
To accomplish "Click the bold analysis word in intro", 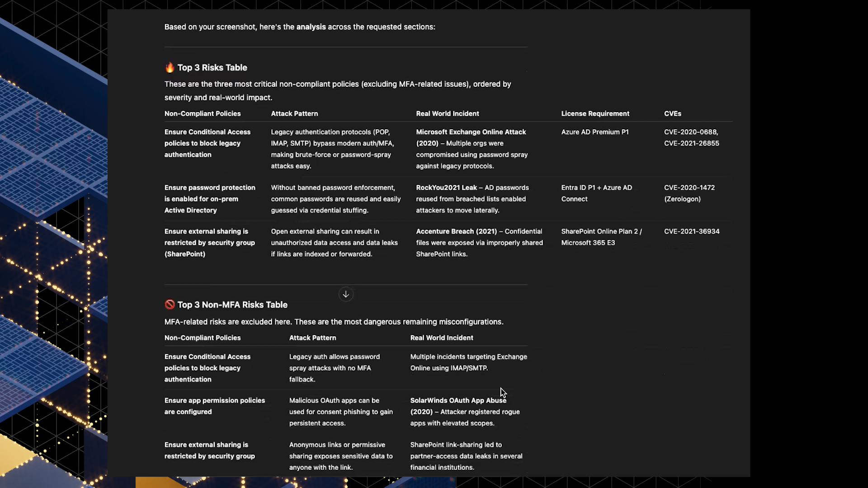I will [x=311, y=27].
